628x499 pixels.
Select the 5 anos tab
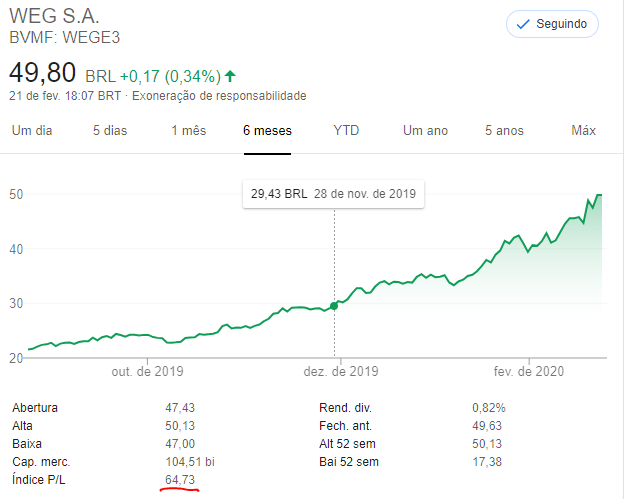(x=504, y=131)
